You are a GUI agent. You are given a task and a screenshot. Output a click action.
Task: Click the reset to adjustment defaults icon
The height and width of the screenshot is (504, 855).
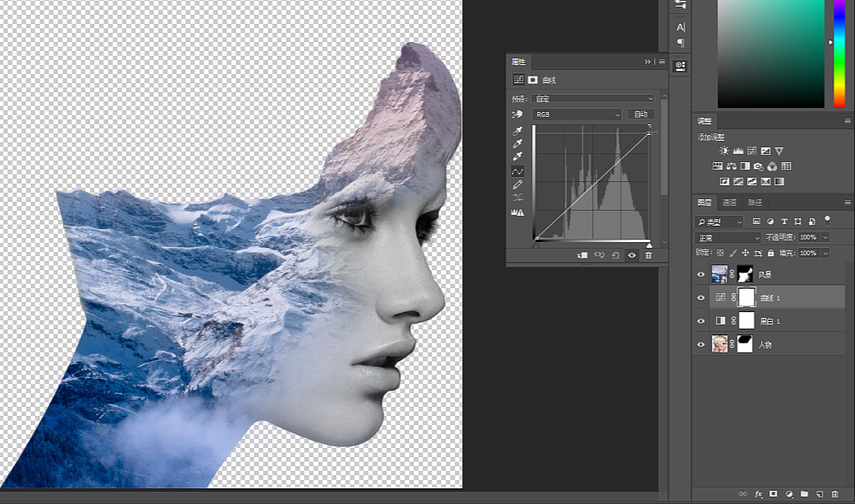pos(615,255)
